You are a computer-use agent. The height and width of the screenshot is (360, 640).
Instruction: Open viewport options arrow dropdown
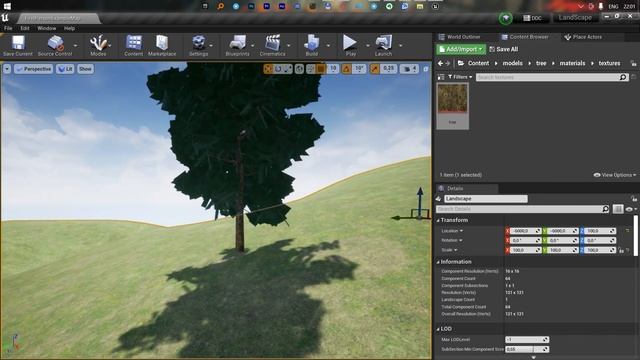[7, 69]
